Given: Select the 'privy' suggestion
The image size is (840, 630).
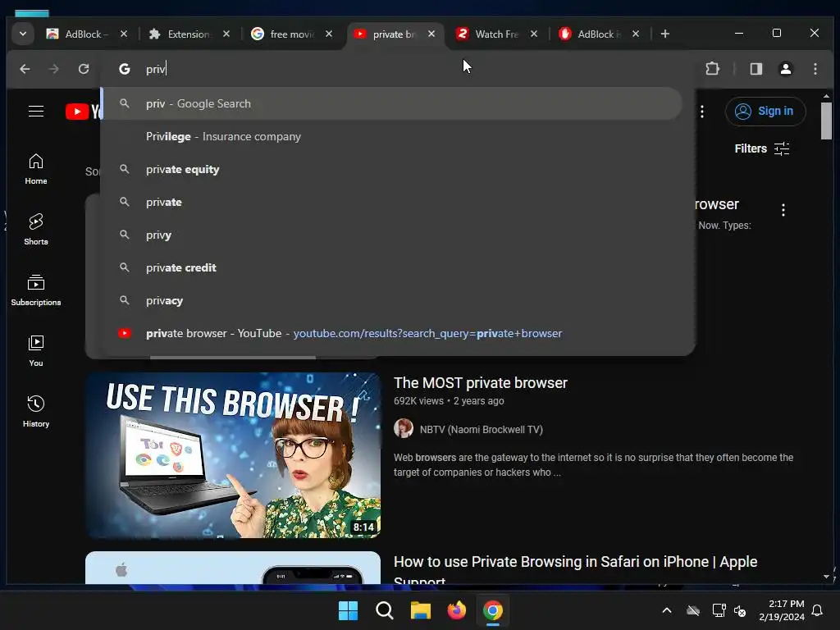Looking at the screenshot, I should [x=392, y=235].
